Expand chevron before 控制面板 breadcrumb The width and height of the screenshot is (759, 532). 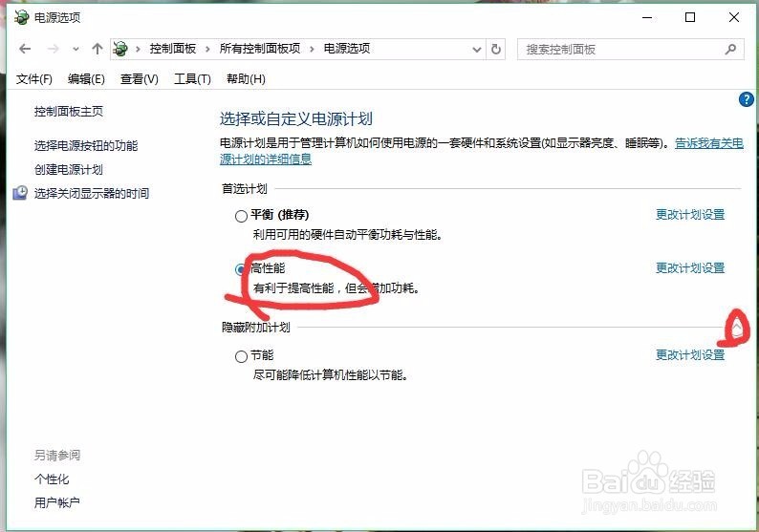click(138, 50)
